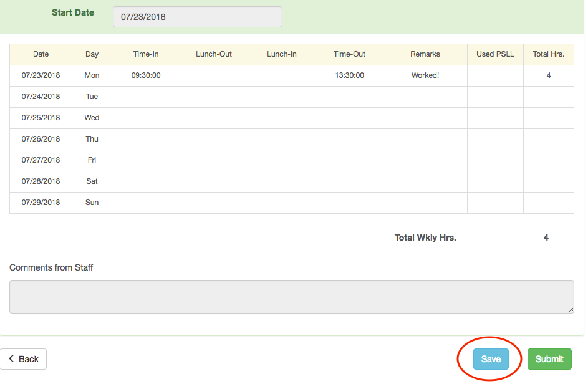Click the Lunch-Out cell for Monday
The image size is (588, 384).
(214, 75)
